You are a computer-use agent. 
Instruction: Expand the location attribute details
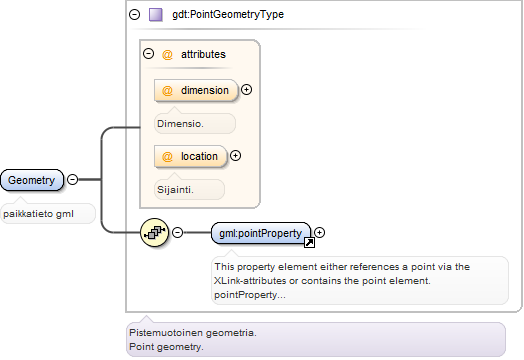(235, 155)
